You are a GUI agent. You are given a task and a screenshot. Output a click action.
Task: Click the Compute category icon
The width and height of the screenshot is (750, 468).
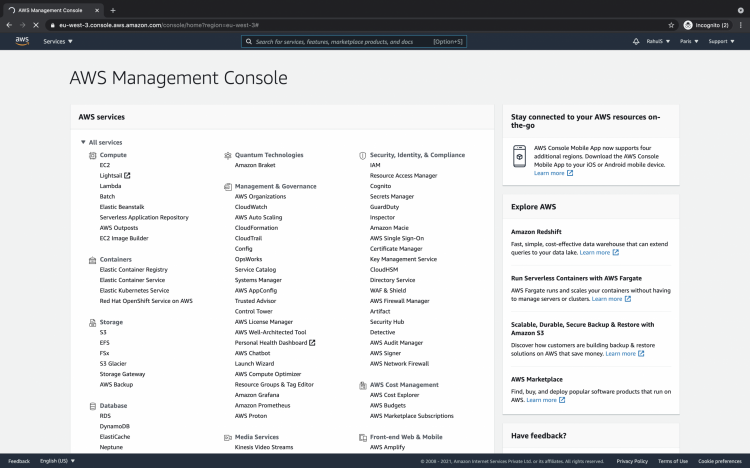click(92, 156)
